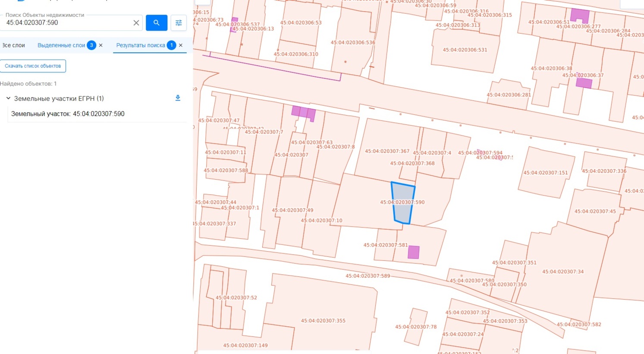Close the Выделенные слои tab
Viewport: 644px width, 354px height.
101,45
